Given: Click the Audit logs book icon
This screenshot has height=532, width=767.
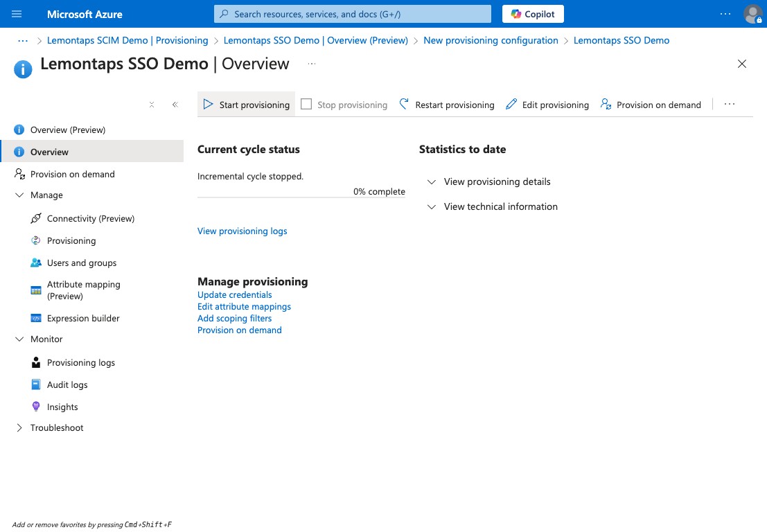Looking at the screenshot, I should [36, 384].
